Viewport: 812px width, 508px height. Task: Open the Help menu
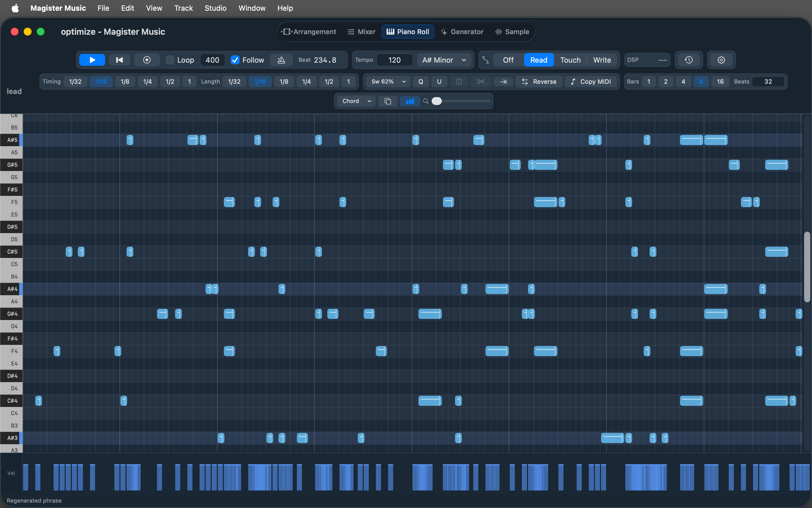(285, 8)
